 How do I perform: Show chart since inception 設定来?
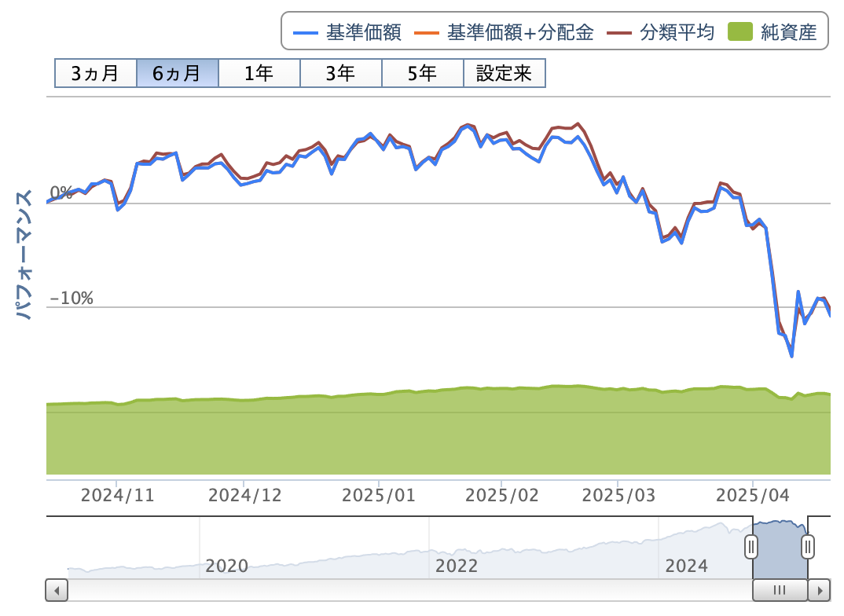[x=505, y=73]
